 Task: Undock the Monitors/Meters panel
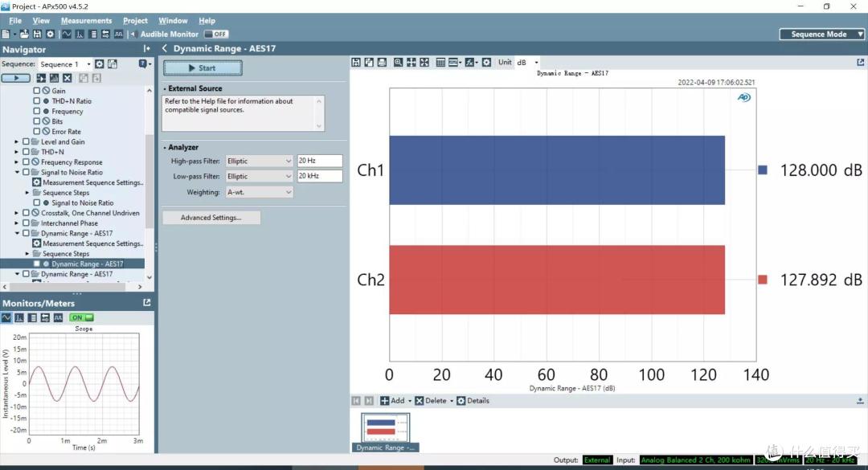click(147, 303)
